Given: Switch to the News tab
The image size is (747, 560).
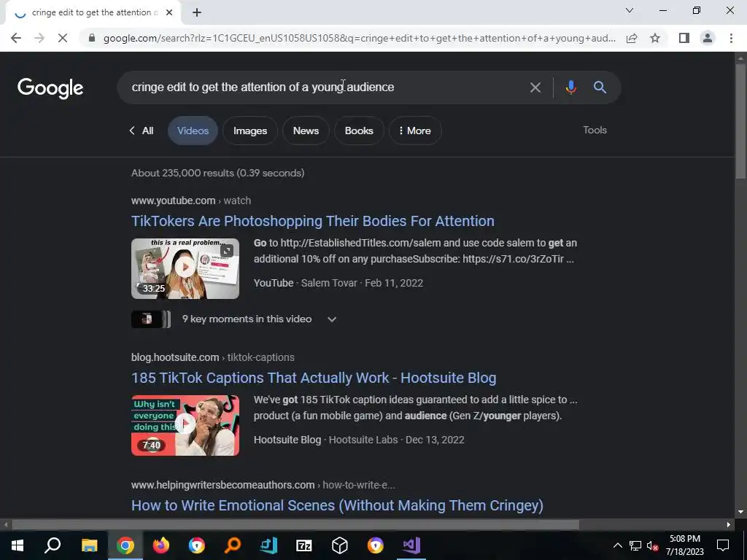Looking at the screenshot, I should click(x=306, y=131).
